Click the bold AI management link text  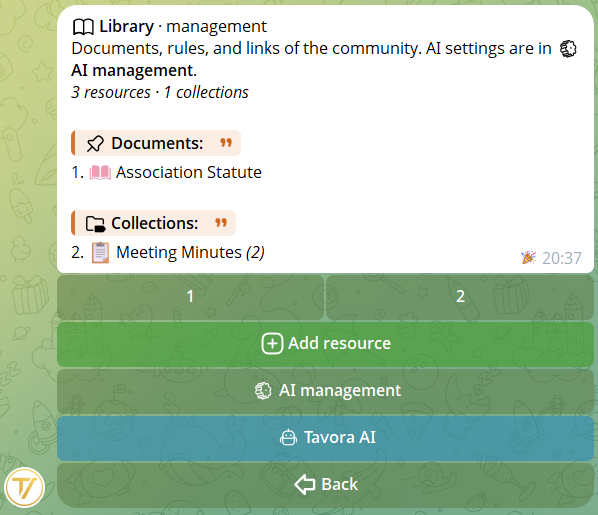134,71
